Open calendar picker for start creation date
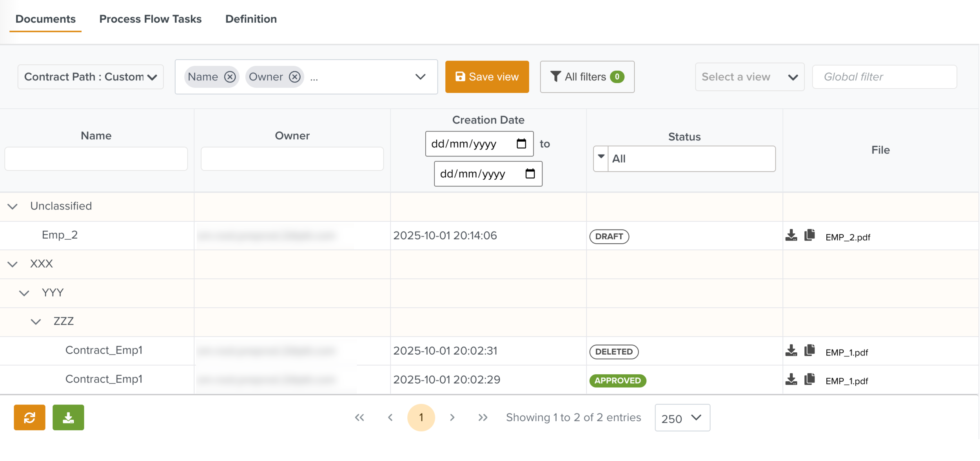This screenshot has height=461, width=980. pyautogui.click(x=521, y=144)
